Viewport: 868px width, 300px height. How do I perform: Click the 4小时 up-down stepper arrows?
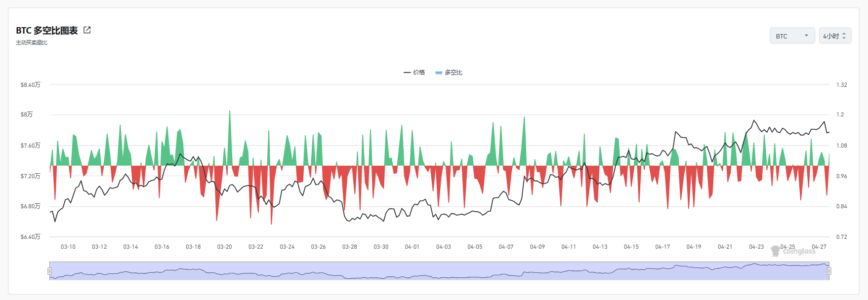tap(844, 36)
